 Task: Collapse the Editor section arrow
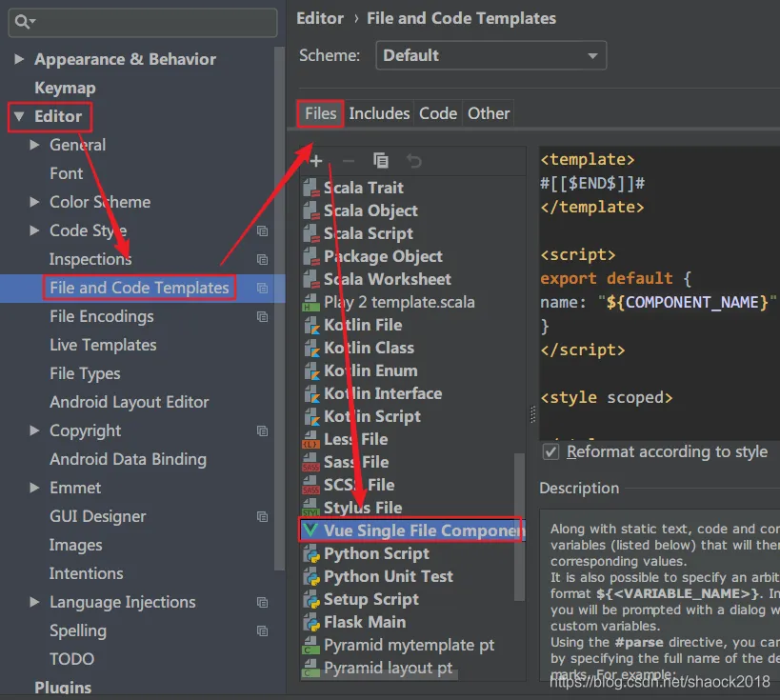[x=19, y=116]
